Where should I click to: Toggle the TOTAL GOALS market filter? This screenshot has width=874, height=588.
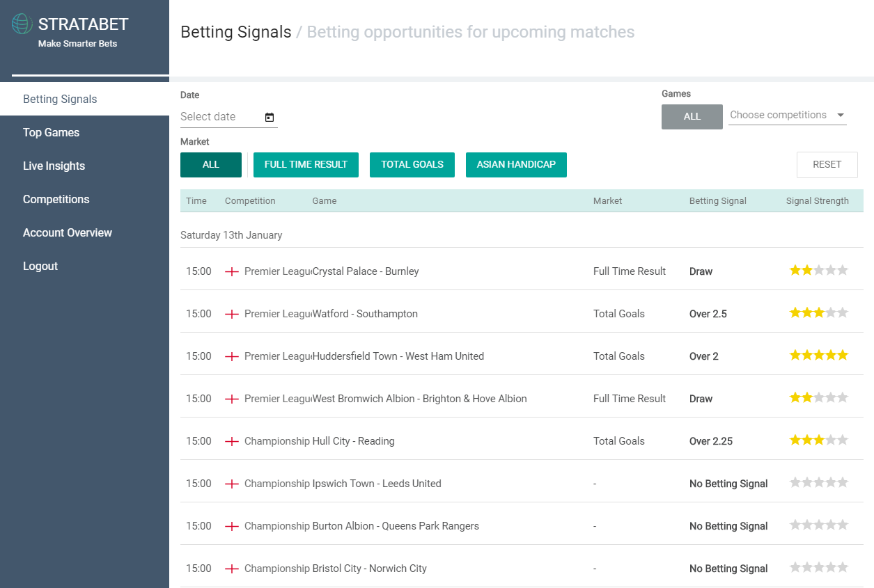pyautogui.click(x=412, y=165)
